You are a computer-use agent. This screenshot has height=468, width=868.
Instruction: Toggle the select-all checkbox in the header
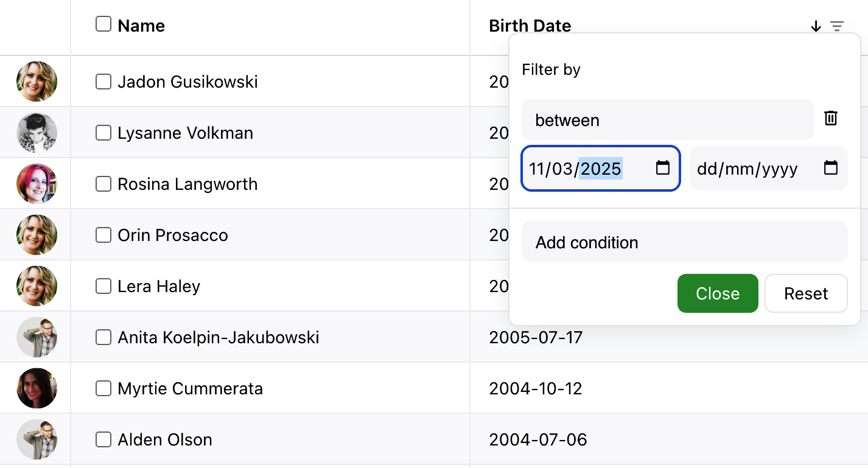click(103, 23)
